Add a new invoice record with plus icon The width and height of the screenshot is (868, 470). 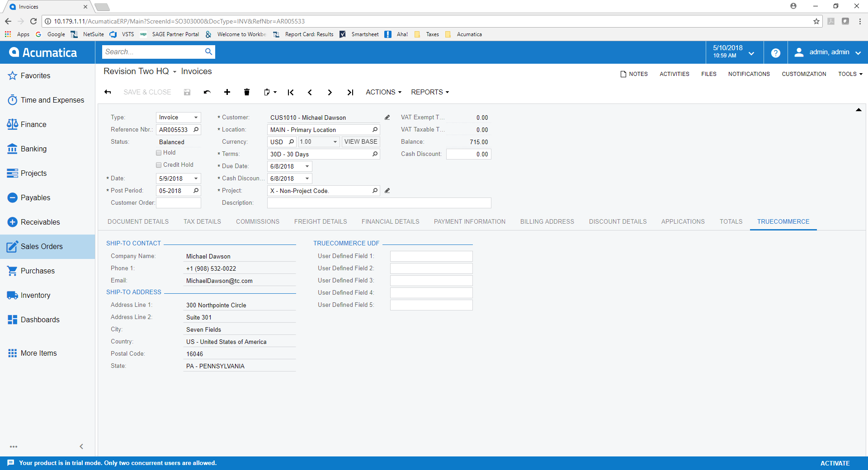coord(227,92)
